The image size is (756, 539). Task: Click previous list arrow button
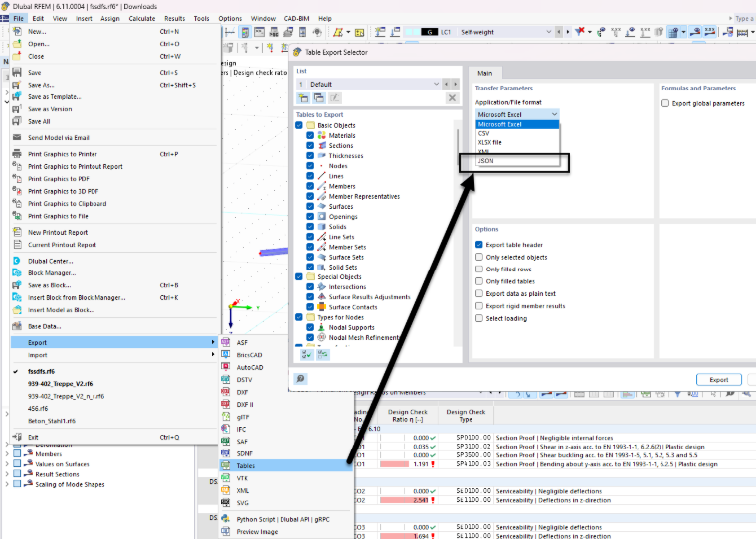pos(446,84)
